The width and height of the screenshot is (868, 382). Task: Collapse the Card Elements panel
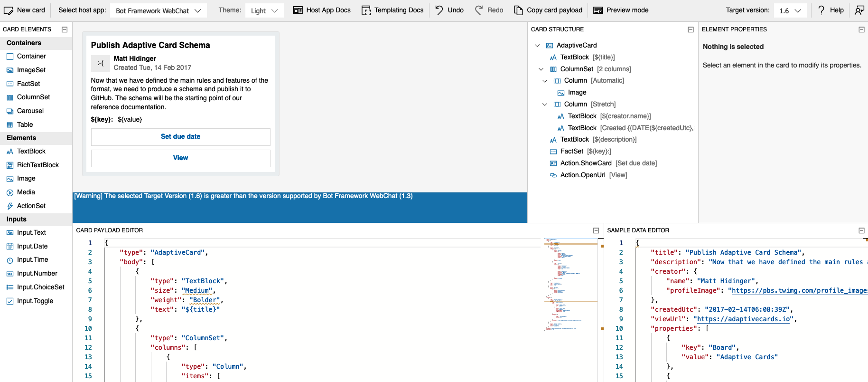(x=65, y=29)
